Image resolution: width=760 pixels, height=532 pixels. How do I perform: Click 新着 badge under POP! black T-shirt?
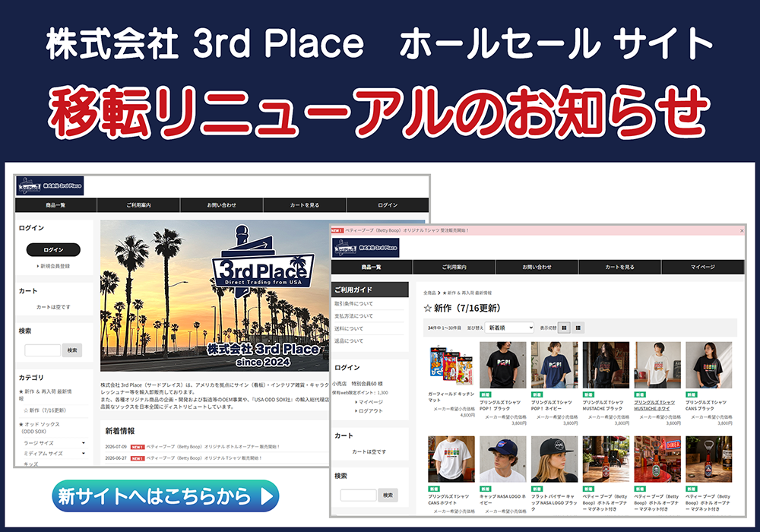click(485, 395)
